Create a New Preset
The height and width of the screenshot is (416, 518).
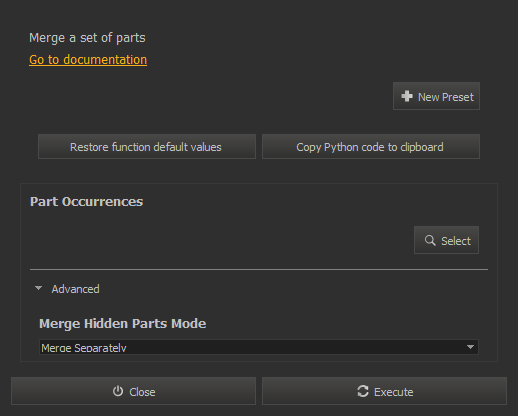point(436,96)
